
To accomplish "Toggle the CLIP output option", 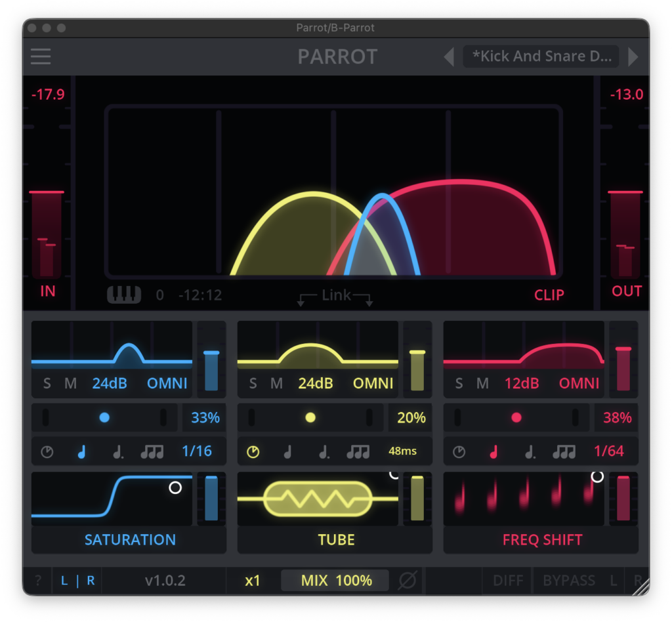I will [549, 295].
